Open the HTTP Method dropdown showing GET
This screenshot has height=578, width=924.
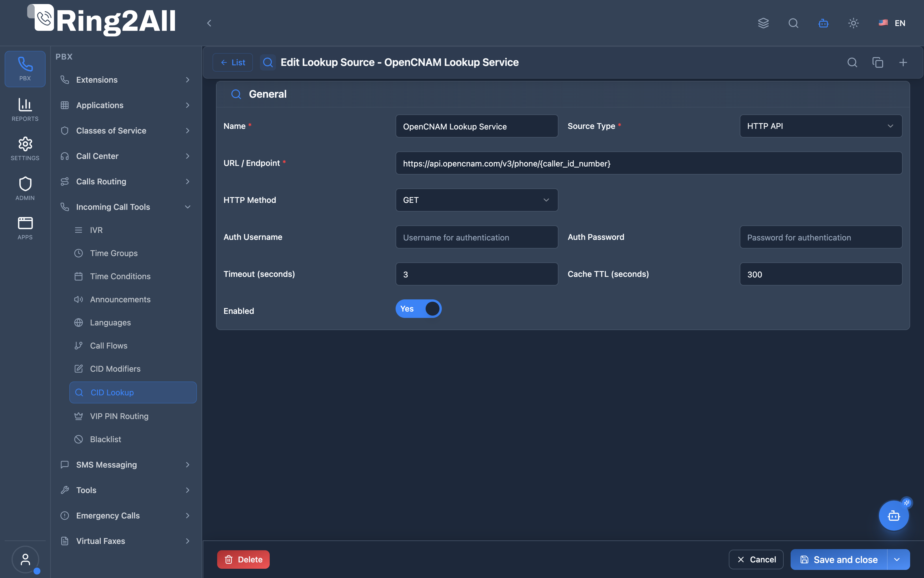476,200
